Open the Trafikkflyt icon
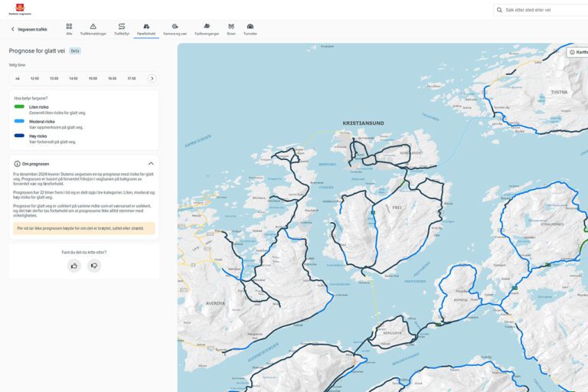Screen dimensions: 588x392 pos(122,27)
